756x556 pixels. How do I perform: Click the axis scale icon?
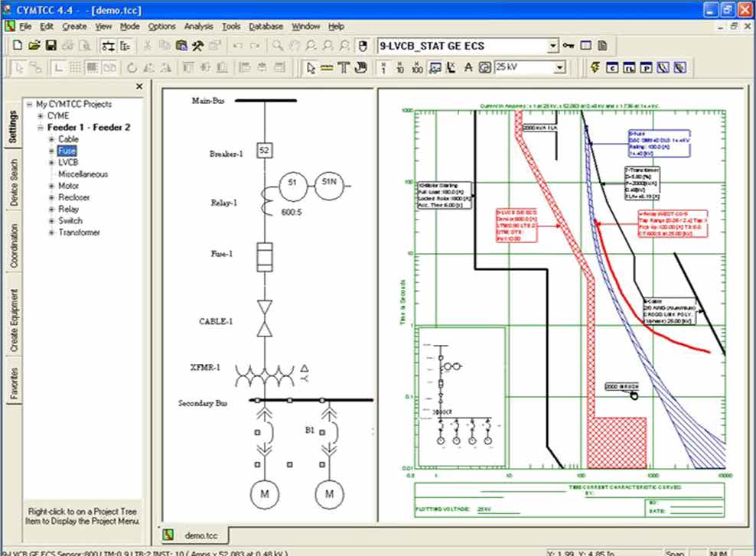click(451, 68)
